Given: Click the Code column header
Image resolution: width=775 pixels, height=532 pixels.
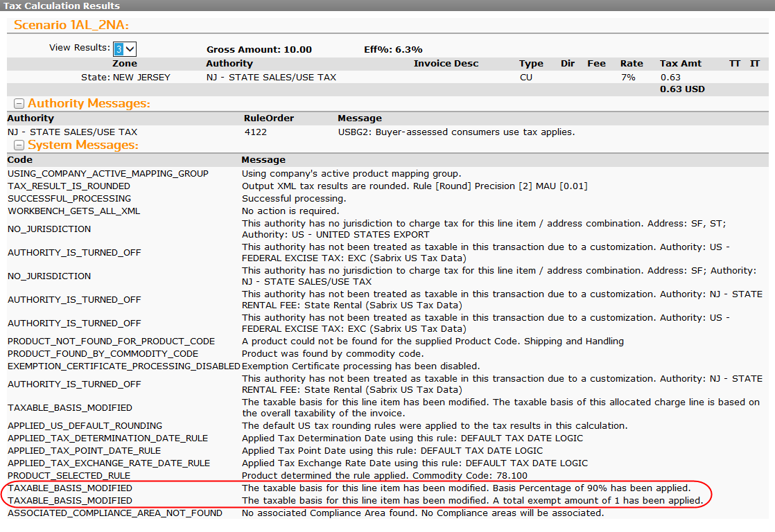Looking at the screenshot, I should pos(19,160).
